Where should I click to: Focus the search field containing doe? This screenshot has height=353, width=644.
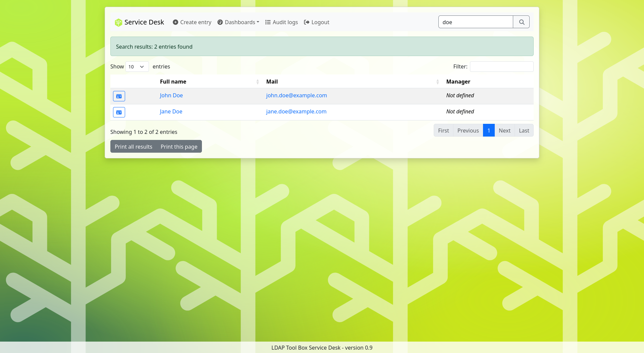476,22
